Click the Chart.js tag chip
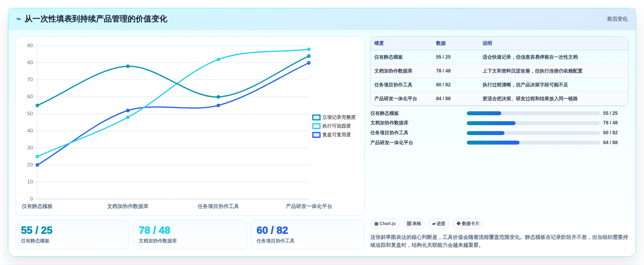The image size is (644, 265). (385, 224)
